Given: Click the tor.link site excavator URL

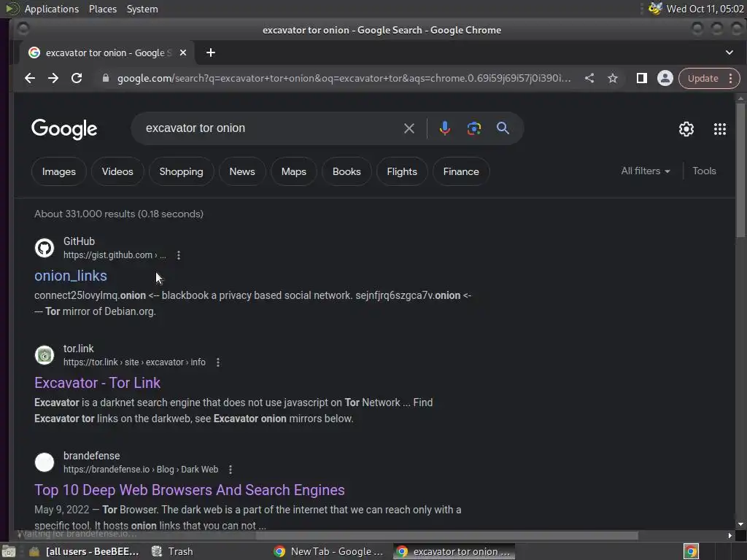Looking at the screenshot, I should click(134, 362).
